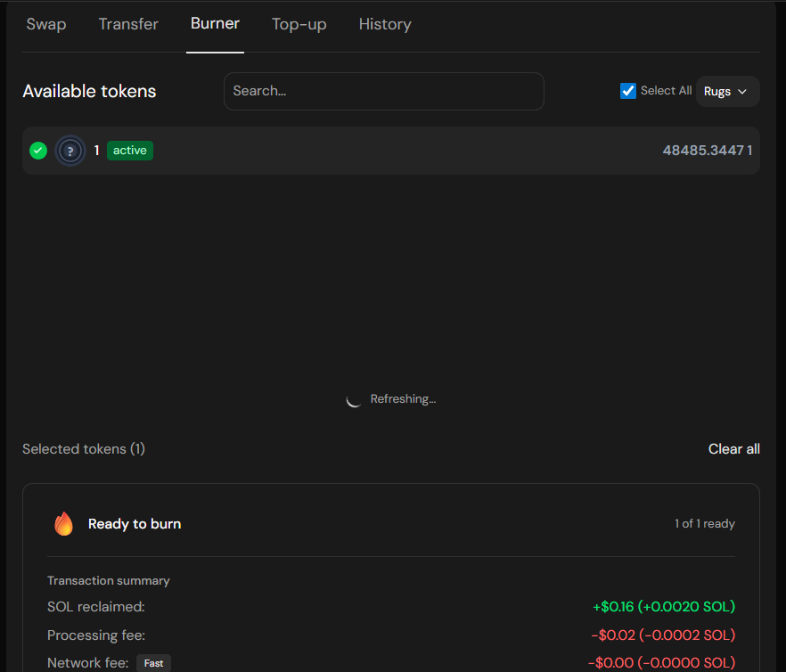Click the 48485.3447 1 token balance
This screenshot has width=786, height=672.
[x=708, y=151]
